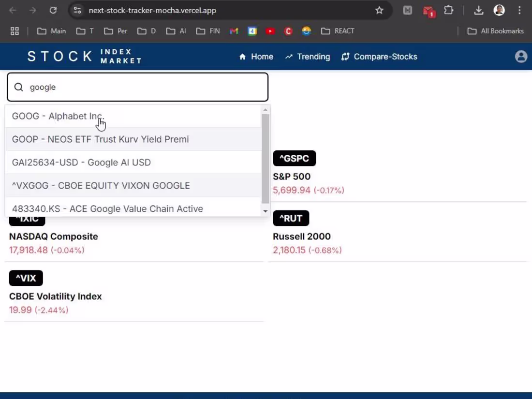
Task: Click the suggestions scroll up arrow
Action: (x=266, y=110)
